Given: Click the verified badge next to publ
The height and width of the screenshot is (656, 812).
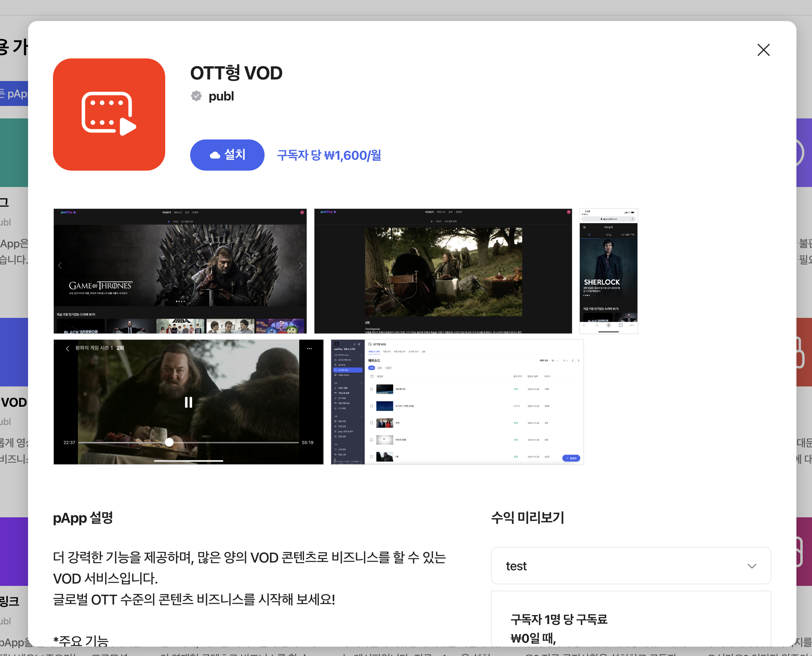Looking at the screenshot, I should click(196, 96).
